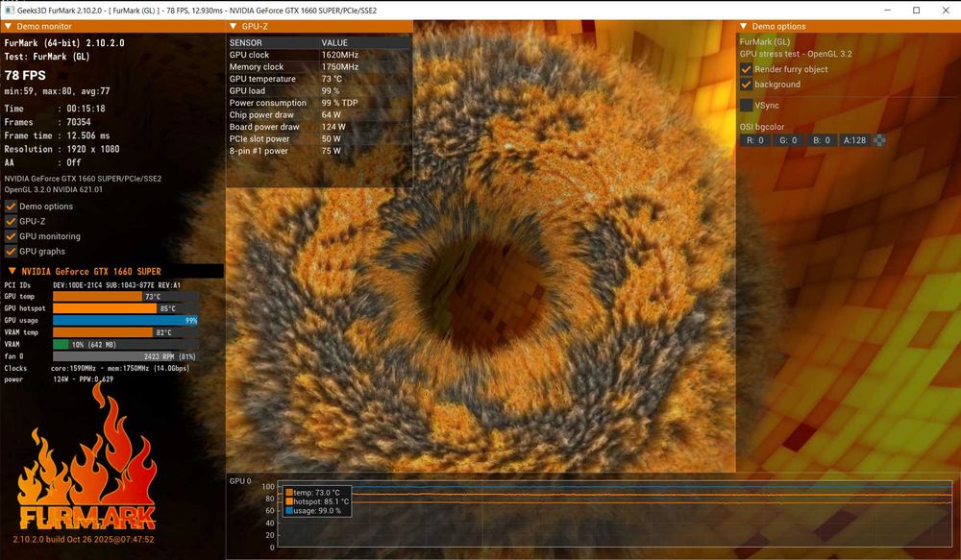Click the B: 0 color value field
961x560 pixels.
click(822, 140)
